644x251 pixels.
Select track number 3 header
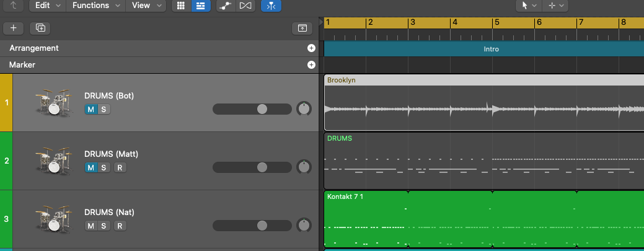[6, 219]
